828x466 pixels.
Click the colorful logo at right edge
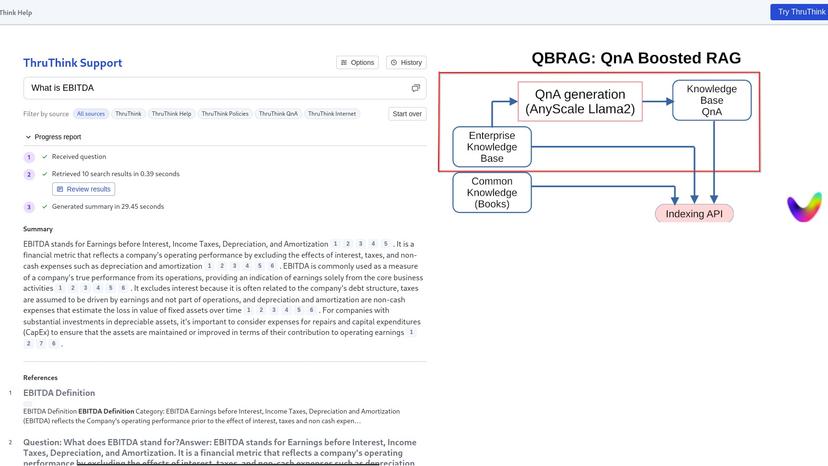click(804, 207)
